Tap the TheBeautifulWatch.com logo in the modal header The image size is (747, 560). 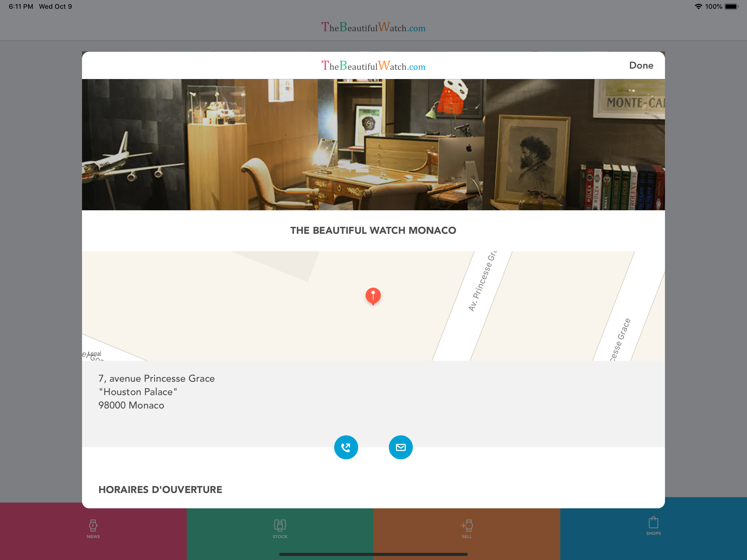click(373, 66)
